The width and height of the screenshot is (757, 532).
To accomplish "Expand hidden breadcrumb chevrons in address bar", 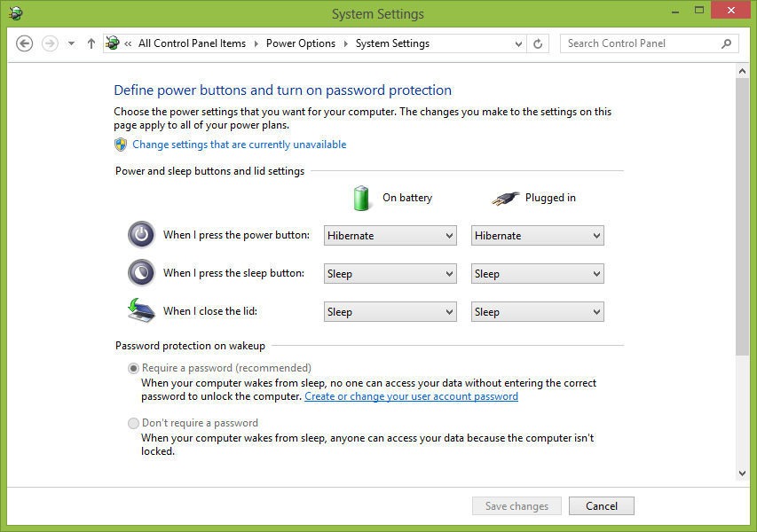I will (x=128, y=43).
